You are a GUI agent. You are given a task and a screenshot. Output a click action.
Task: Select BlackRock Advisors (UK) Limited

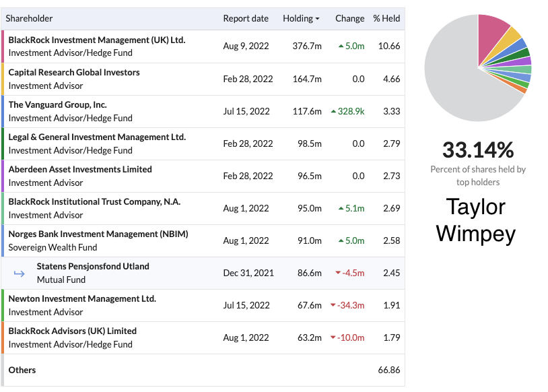[72, 331]
